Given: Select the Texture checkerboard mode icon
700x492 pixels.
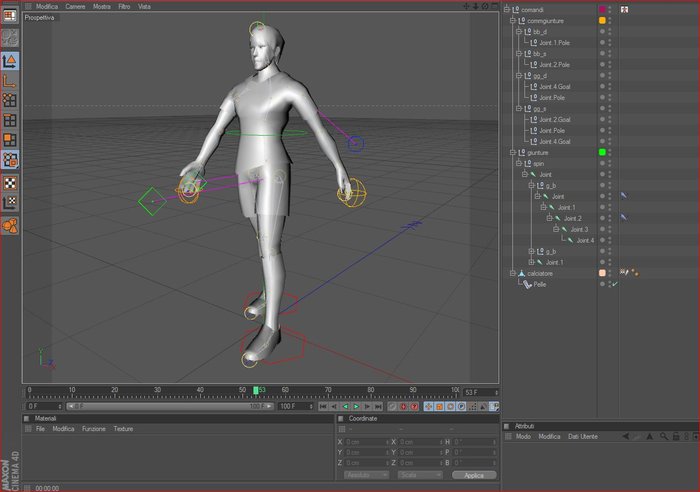Looking at the screenshot, I should click(10, 183).
